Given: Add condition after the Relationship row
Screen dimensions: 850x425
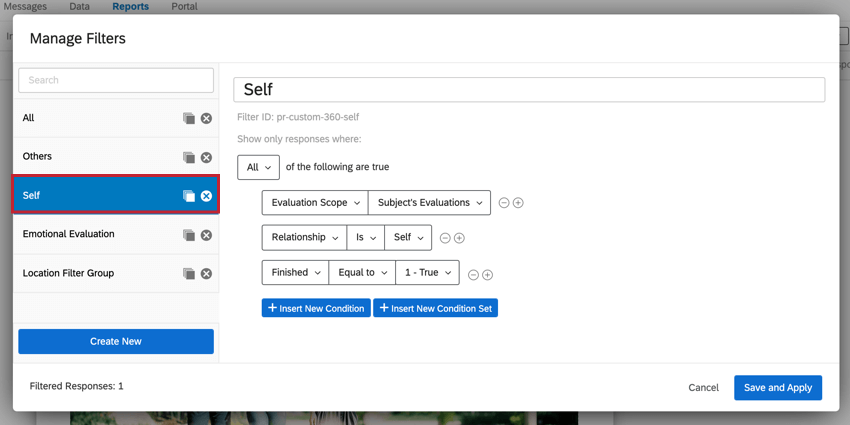Looking at the screenshot, I should click(x=459, y=238).
